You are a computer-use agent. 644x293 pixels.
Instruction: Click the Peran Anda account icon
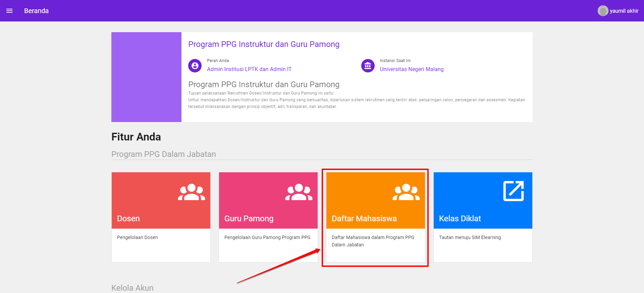coord(195,66)
